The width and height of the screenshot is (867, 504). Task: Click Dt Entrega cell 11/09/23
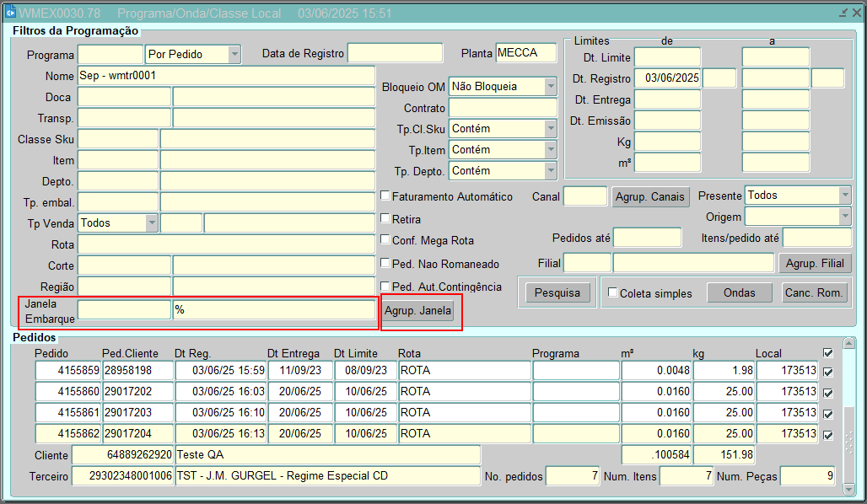coord(300,370)
